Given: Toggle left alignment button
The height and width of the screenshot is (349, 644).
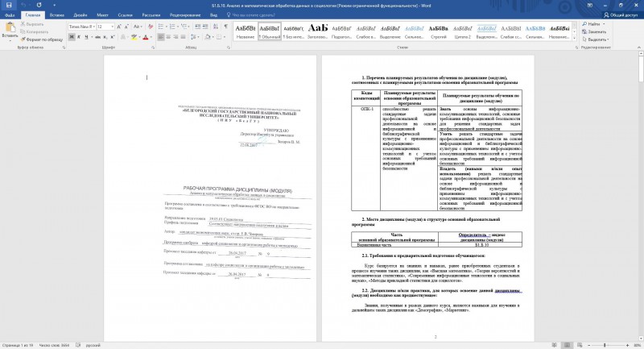Looking at the screenshot, I should tap(161, 37).
